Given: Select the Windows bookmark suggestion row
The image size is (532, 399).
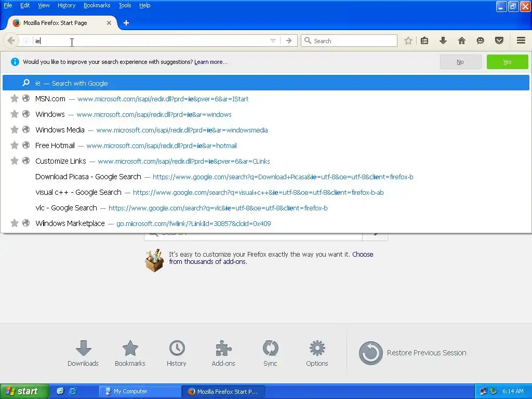Looking at the screenshot, I should (265, 114).
